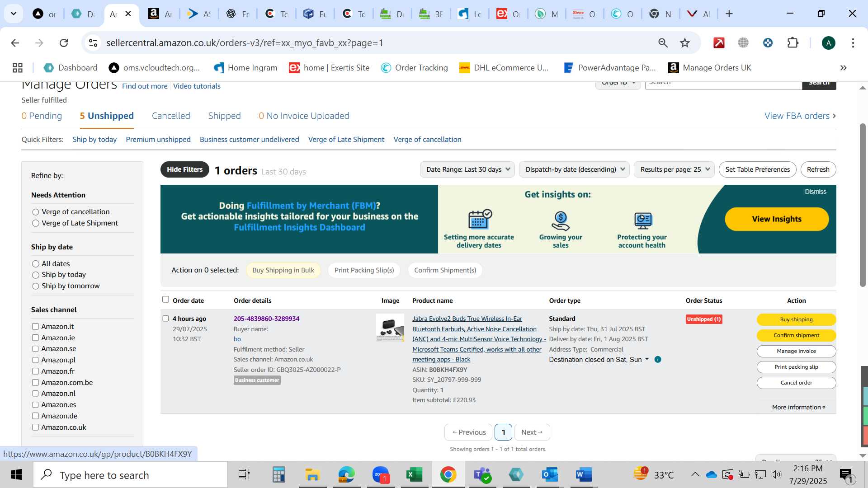Open the tab search dropdown arrow
The image size is (868, 488).
coord(14,14)
